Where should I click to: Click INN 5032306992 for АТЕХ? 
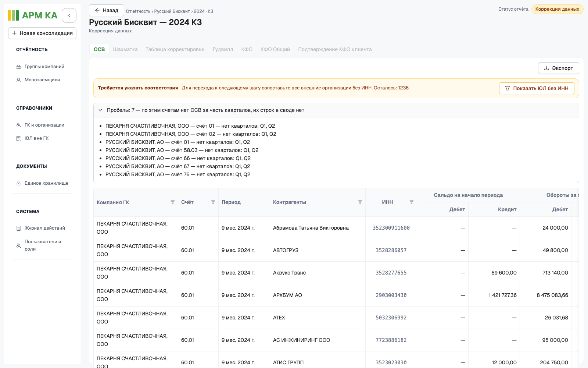point(391,318)
